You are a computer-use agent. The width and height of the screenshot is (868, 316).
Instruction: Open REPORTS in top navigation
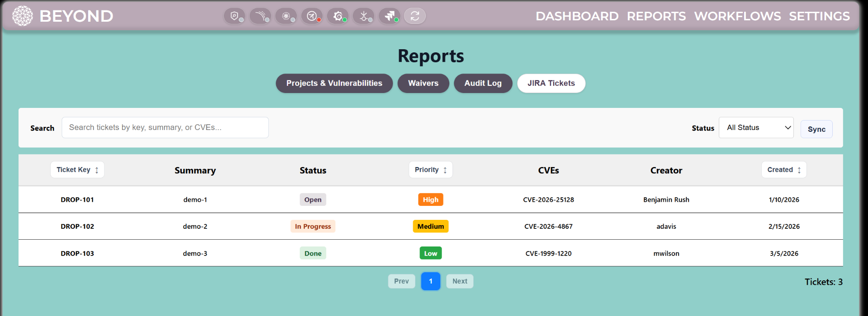pos(656,16)
